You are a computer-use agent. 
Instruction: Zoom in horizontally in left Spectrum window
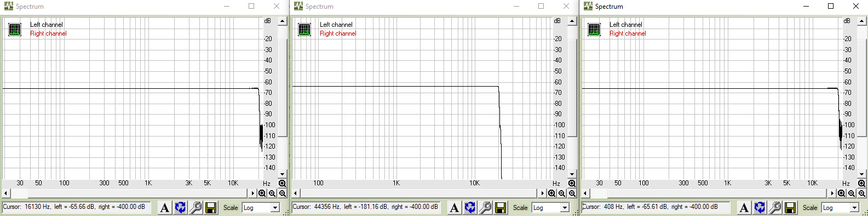tap(262, 194)
